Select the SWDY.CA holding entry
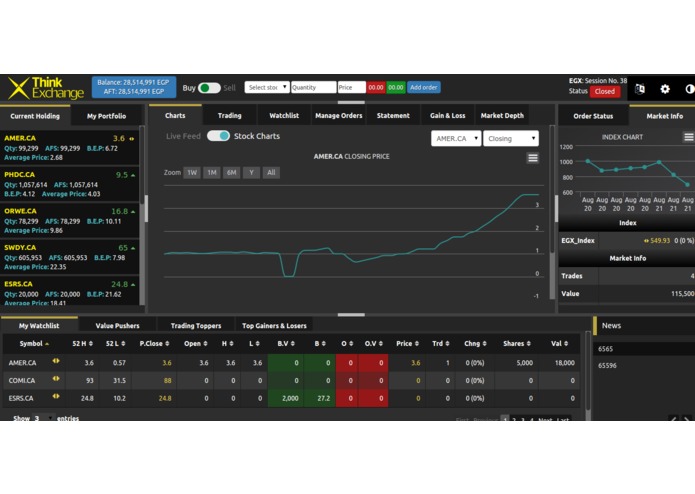Image resolution: width=695 pixels, height=494 pixels. tap(70, 257)
